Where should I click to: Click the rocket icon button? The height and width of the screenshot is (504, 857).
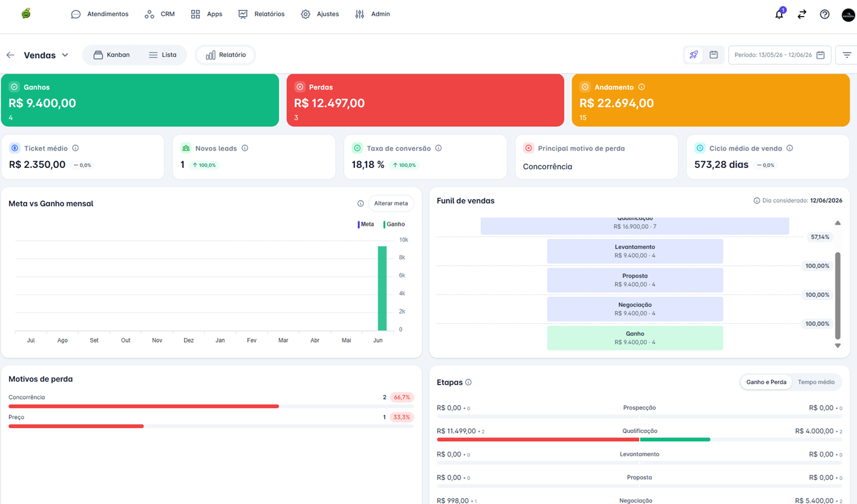tap(694, 55)
